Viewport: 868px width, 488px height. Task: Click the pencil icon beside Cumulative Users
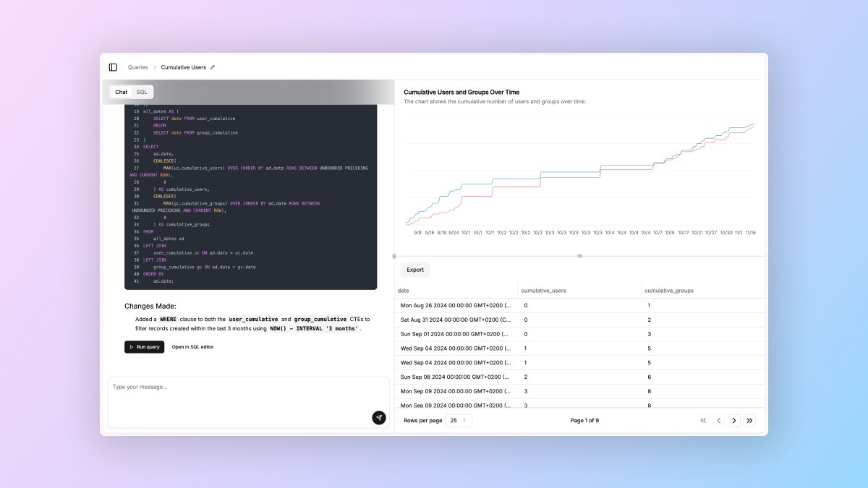tap(212, 67)
